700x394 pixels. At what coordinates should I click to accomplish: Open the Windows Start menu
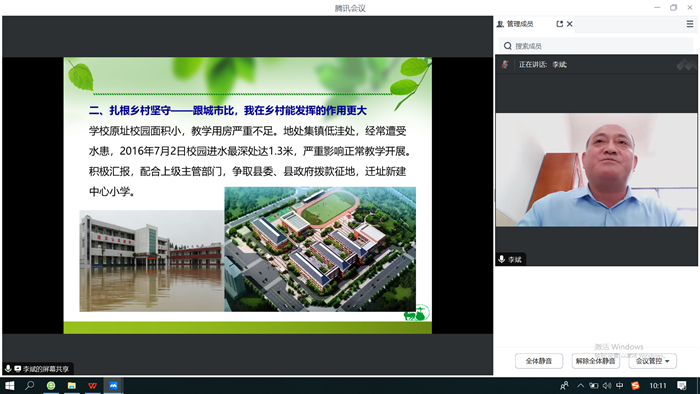pos(9,386)
